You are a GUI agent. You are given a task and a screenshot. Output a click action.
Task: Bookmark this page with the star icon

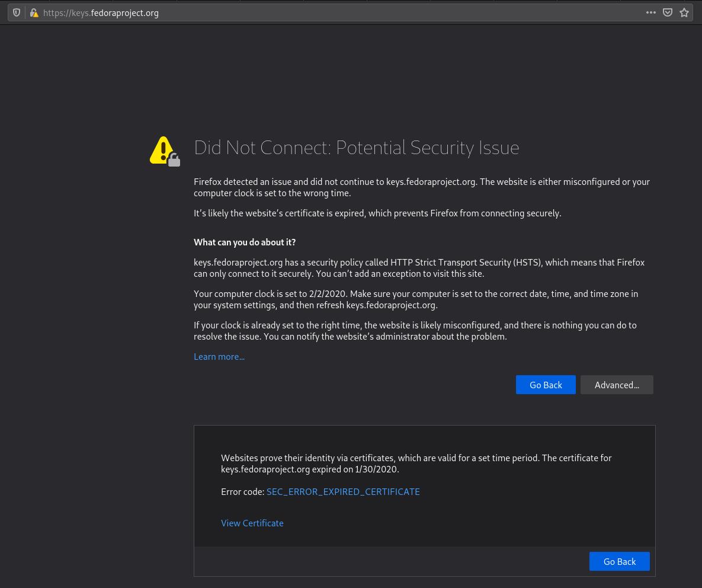click(x=684, y=12)
